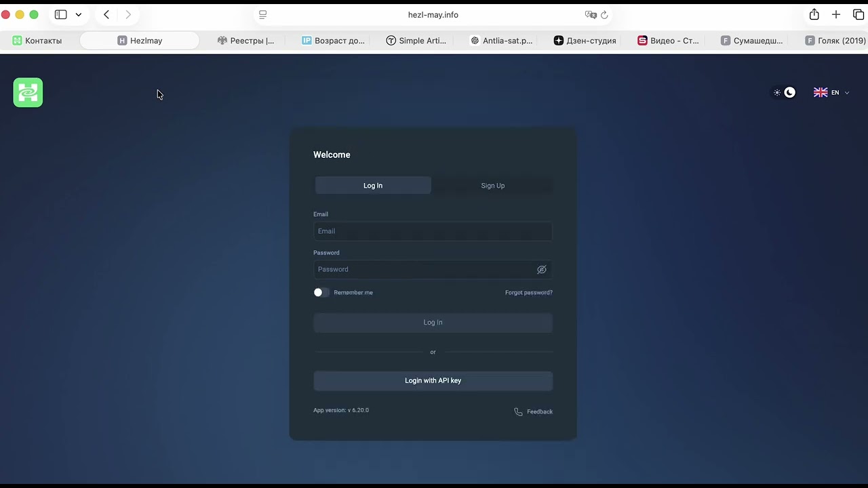Image resolution: width=868 pixels, height=488 pixels.
Task: Click the browser forward arrow
Action: (128, 15)
